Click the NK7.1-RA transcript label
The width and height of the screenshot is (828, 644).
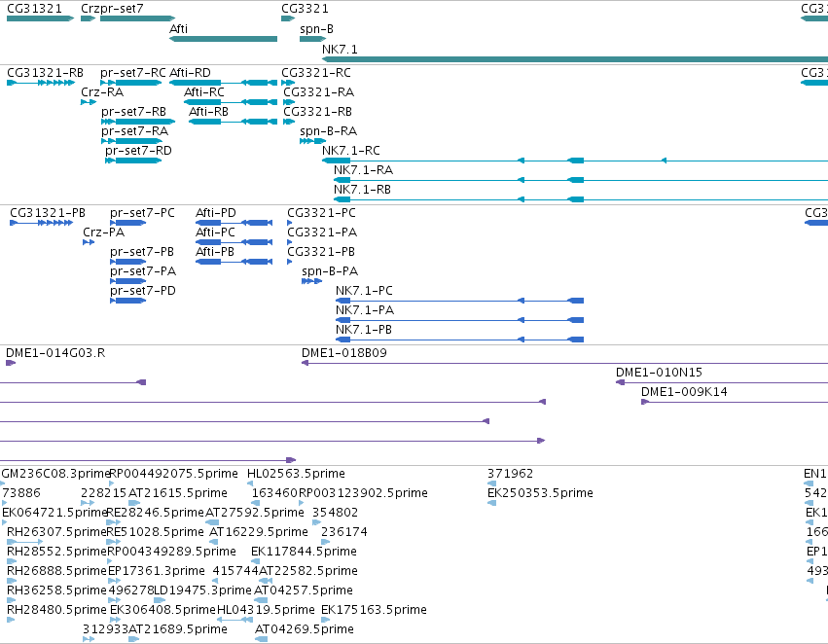(x=363, y=170)
